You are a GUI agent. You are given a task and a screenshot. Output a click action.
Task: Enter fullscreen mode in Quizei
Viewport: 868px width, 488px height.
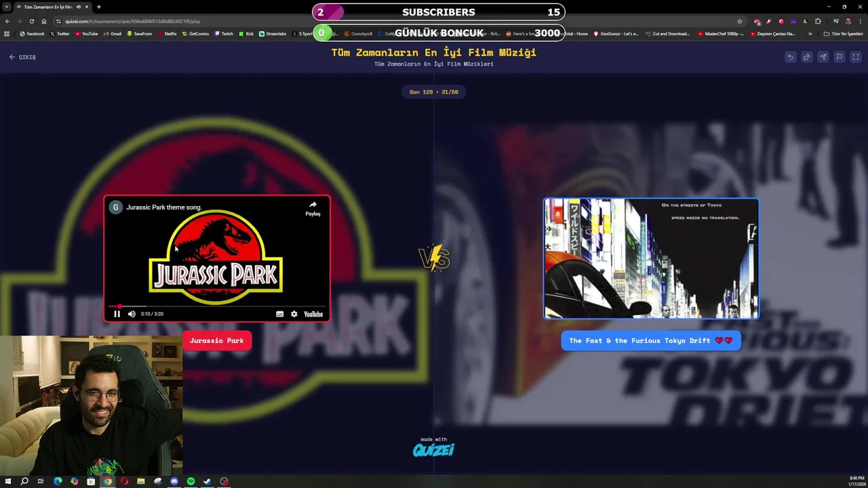click(x=856, y=57)
